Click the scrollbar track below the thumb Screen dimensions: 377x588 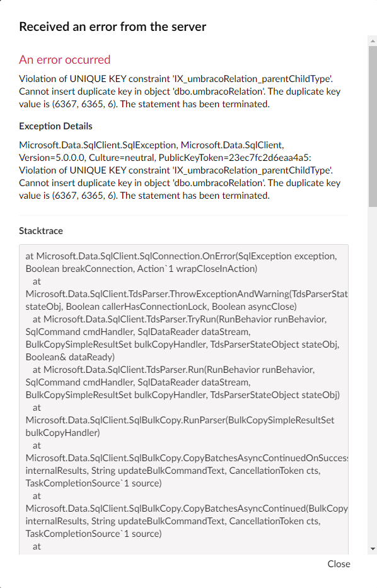pyautogui.click(x=373, y=375)
